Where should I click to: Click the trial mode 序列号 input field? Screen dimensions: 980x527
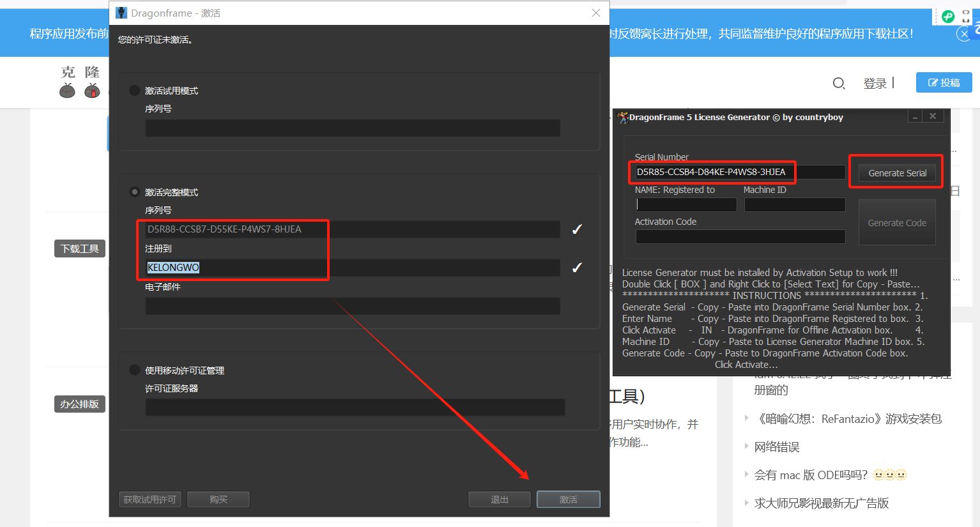(x=353, y=128)
